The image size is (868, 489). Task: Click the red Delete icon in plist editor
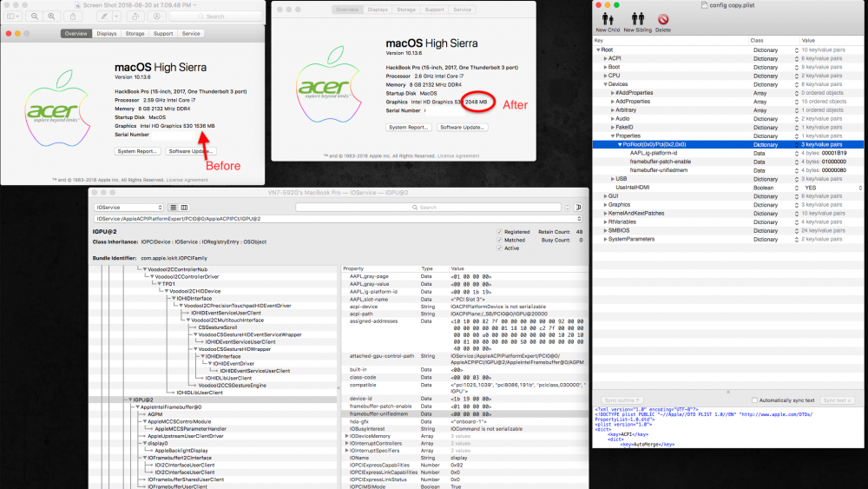tap(662, 19)
